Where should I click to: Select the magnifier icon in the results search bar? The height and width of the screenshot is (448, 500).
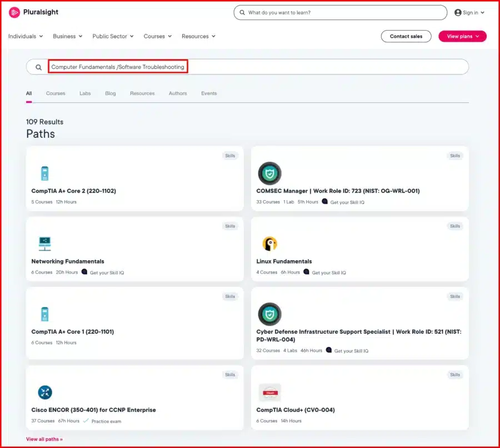pyautogui.click(x=37, y=67)
